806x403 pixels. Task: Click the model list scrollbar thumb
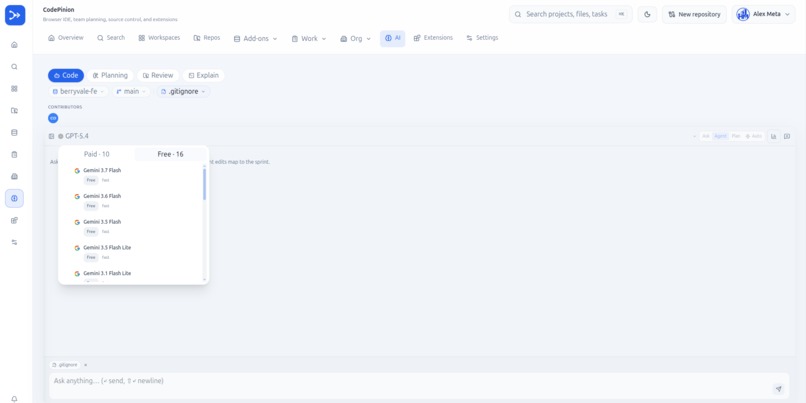pos(205,185)
